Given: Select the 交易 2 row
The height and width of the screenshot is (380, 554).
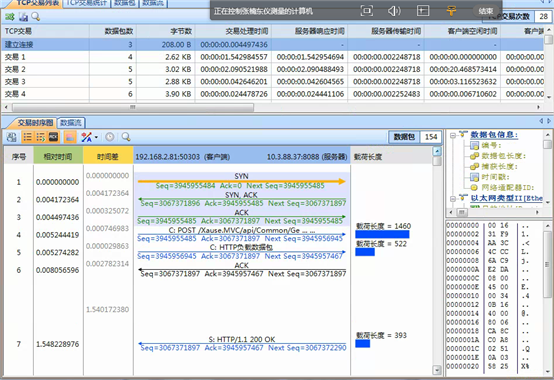Looking at the screenshot, I should (272, 69).
